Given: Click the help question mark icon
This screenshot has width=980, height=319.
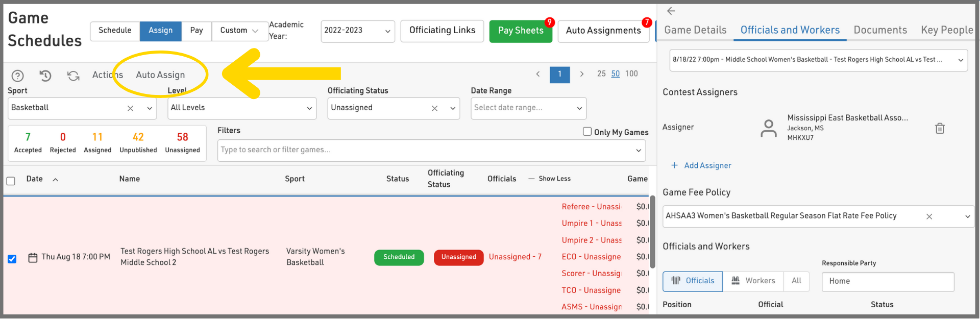Looking at the screenshot, I should (x=17, y=76).
